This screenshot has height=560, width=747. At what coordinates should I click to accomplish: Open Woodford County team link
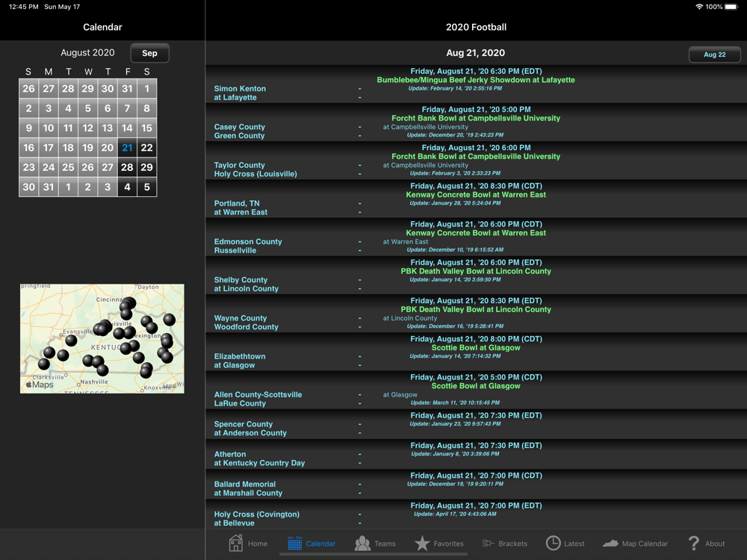[246, 327]
